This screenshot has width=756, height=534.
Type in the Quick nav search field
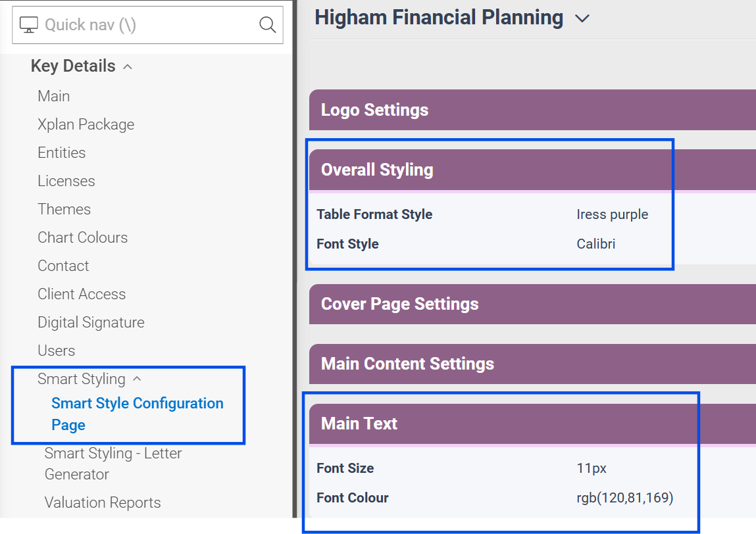(145, 25)
